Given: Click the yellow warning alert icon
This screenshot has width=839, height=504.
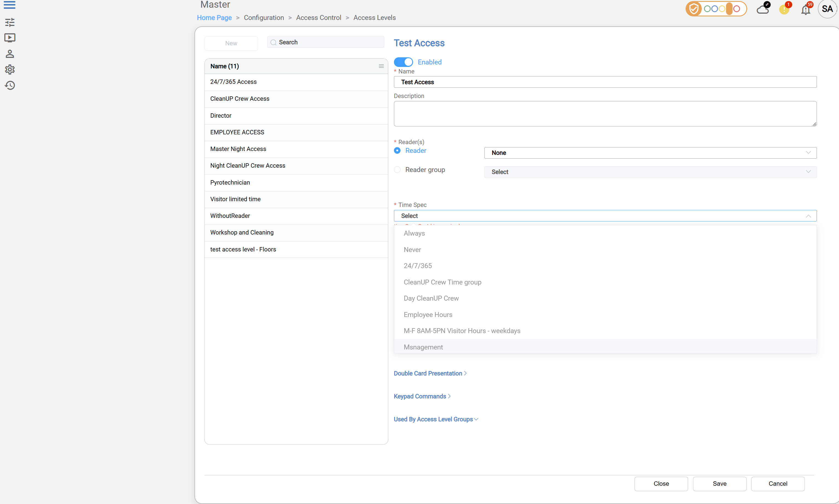Looking at the screenshot, I should pyautogui.click(x=784, y=9).
